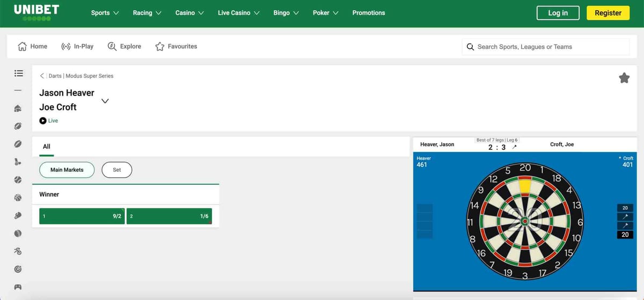Open the Explore link
This screenshot has height=300, width=644.
130,47
